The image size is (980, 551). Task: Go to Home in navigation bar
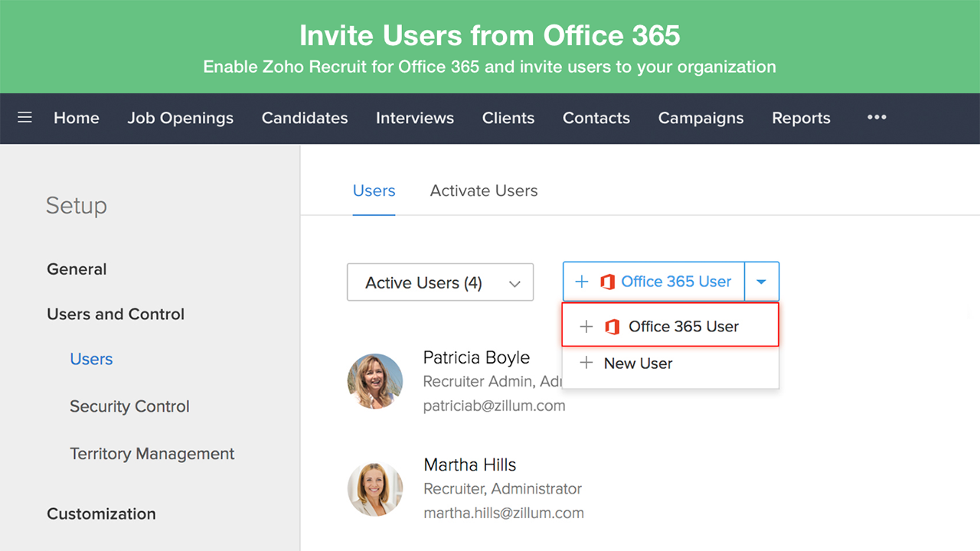point(77,118)
